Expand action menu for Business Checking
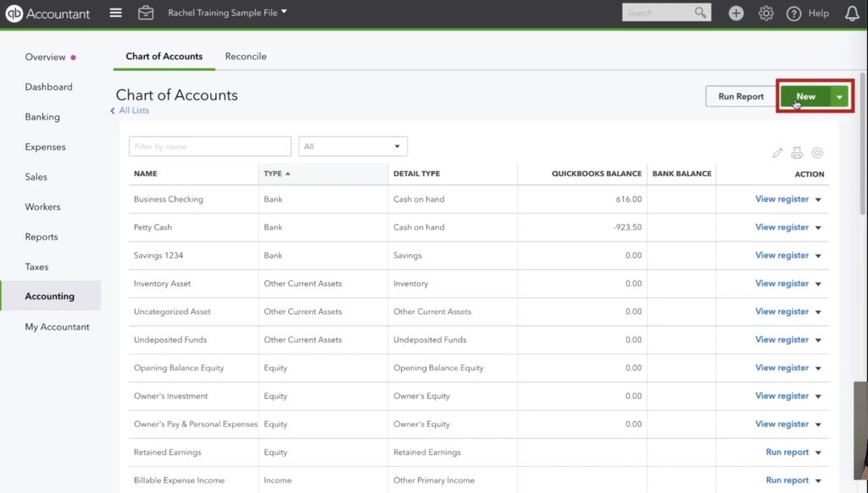 (x=818, y=200)
